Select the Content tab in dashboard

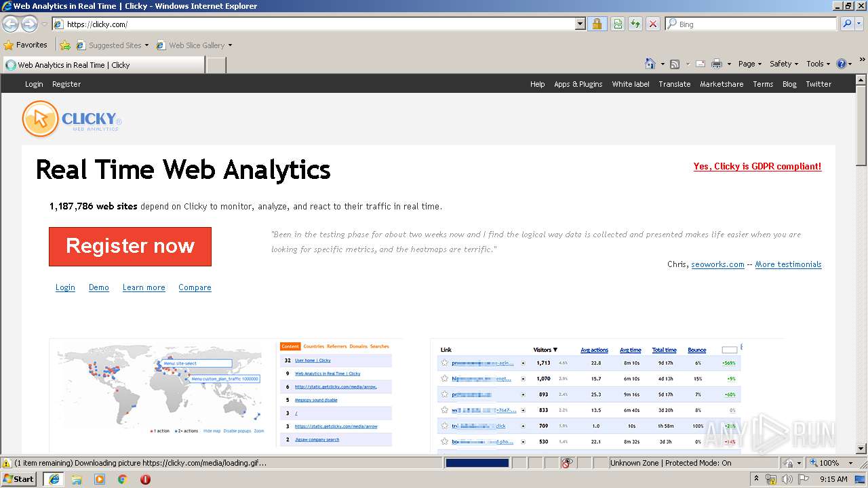[x=290, y=346]
